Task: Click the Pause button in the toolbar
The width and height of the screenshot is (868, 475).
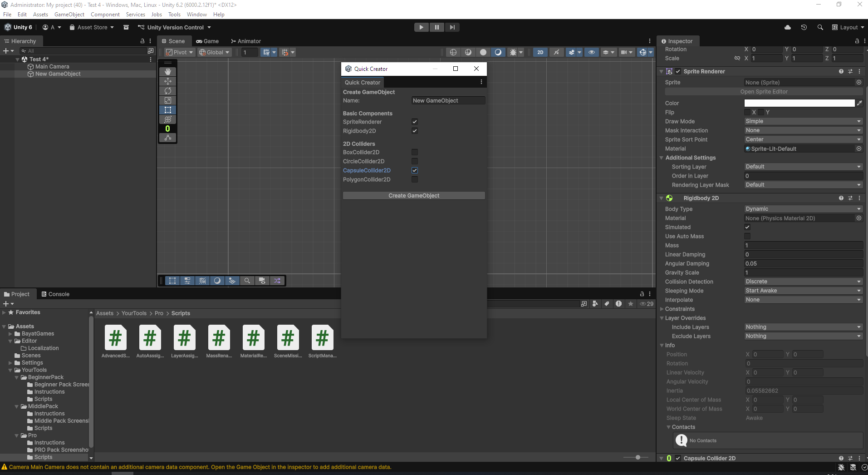Action: 436,27
